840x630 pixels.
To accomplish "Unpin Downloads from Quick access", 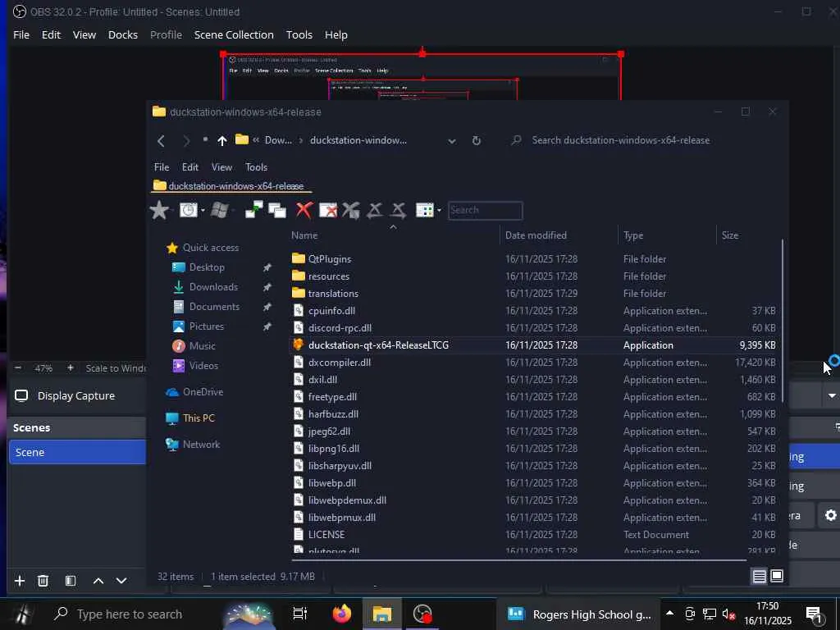I will [267, 287].
